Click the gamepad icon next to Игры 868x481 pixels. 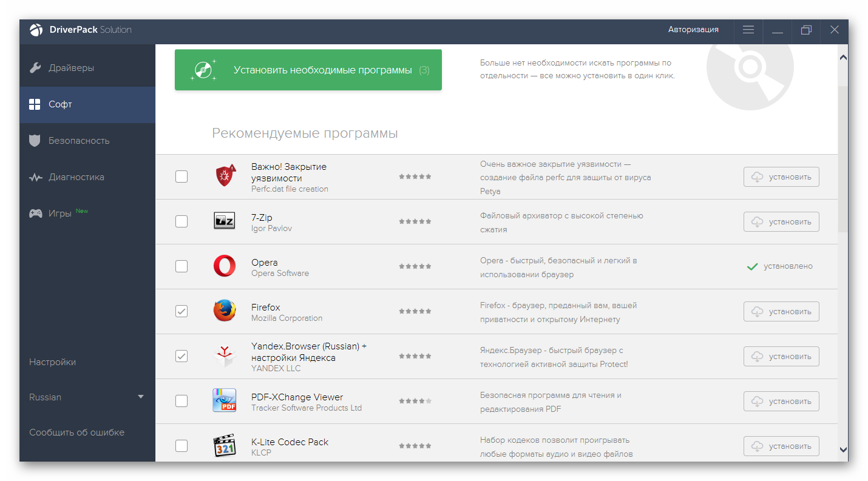tap(36, 214)
